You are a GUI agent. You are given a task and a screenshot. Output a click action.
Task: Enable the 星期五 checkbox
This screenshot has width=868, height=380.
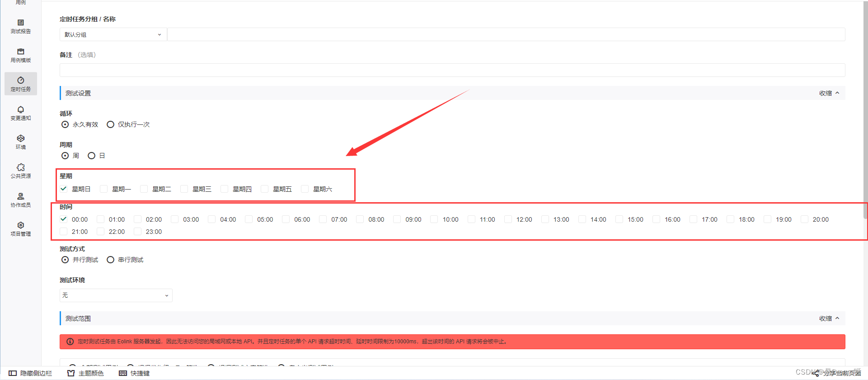(265, 189)
